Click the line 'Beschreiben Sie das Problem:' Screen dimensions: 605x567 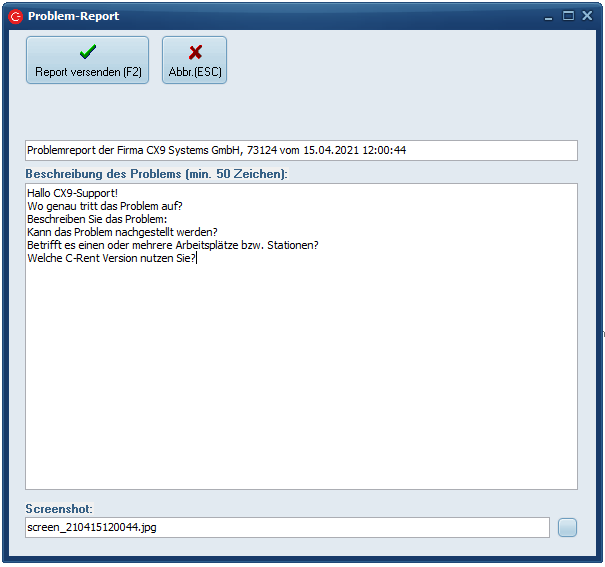(x=97, y=219)
